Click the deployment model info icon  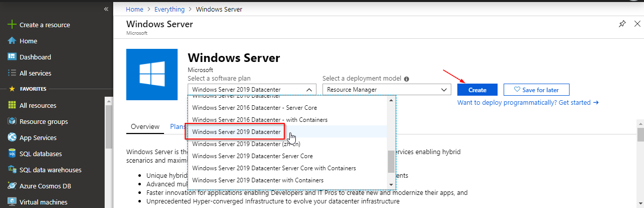(407, 79)
